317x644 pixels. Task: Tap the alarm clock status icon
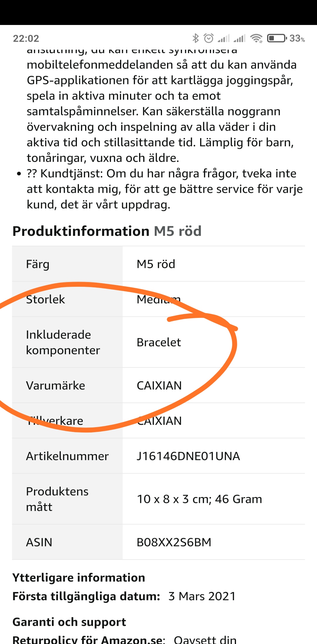(209, 38)
